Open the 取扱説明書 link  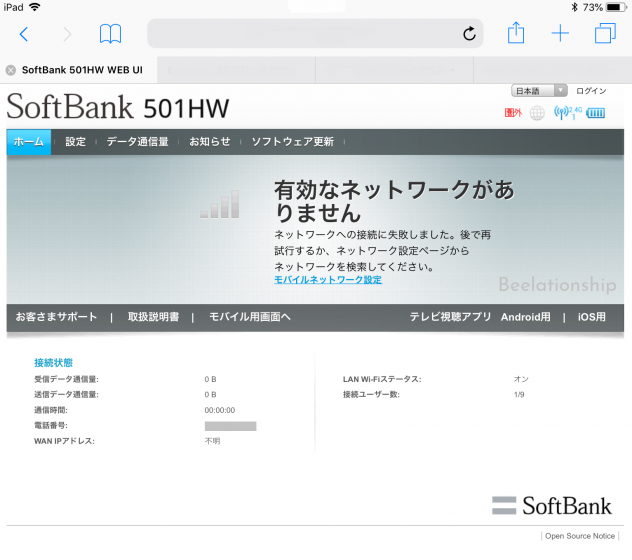point(154,317)
